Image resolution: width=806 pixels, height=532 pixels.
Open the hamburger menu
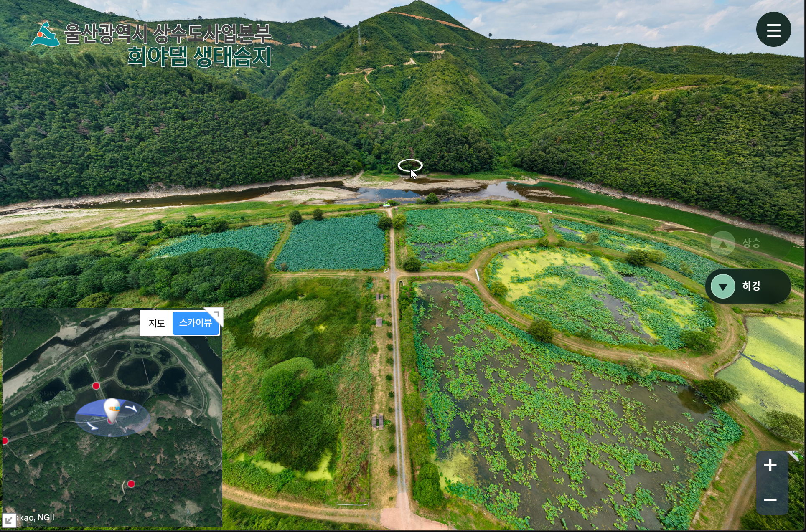[x=773, y=30]
